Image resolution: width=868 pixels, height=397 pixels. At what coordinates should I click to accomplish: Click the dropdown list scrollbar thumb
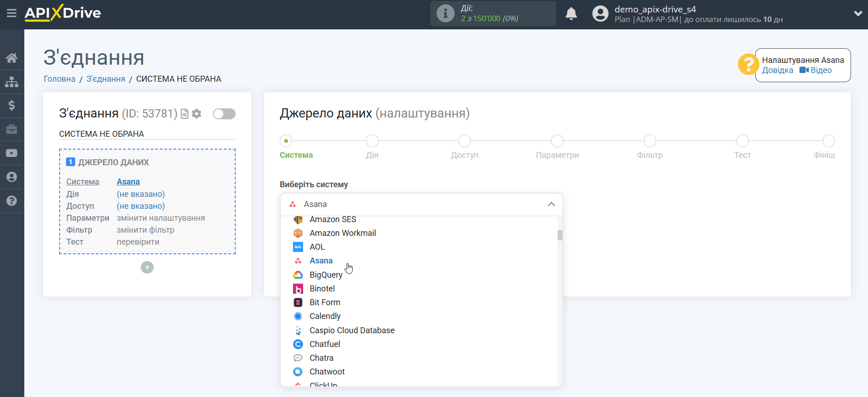tap(560, 235)
